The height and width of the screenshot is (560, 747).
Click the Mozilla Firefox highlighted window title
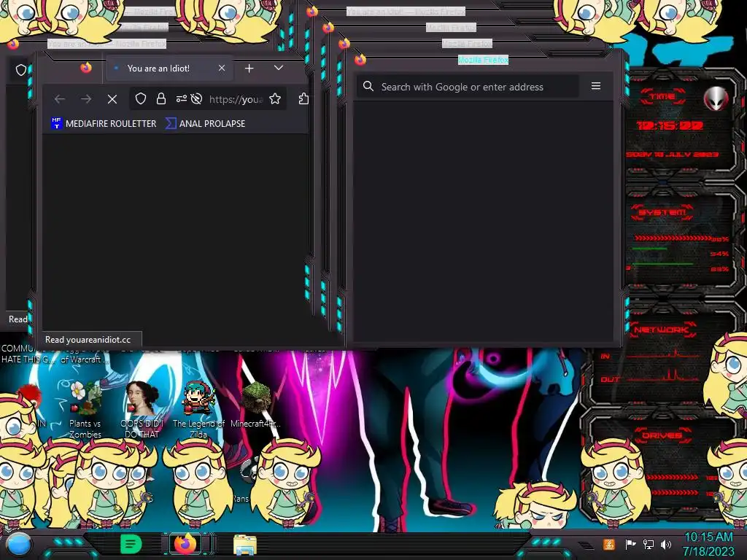coord(483,60)
